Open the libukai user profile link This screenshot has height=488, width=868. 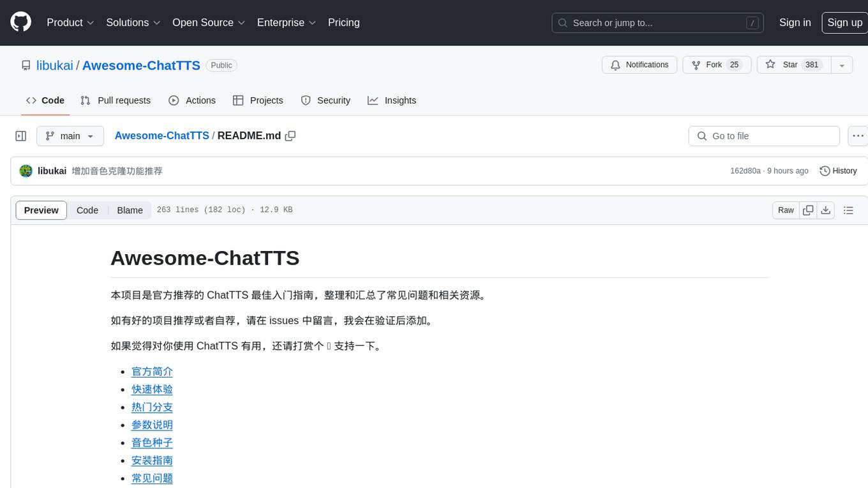tap(55, 65)
